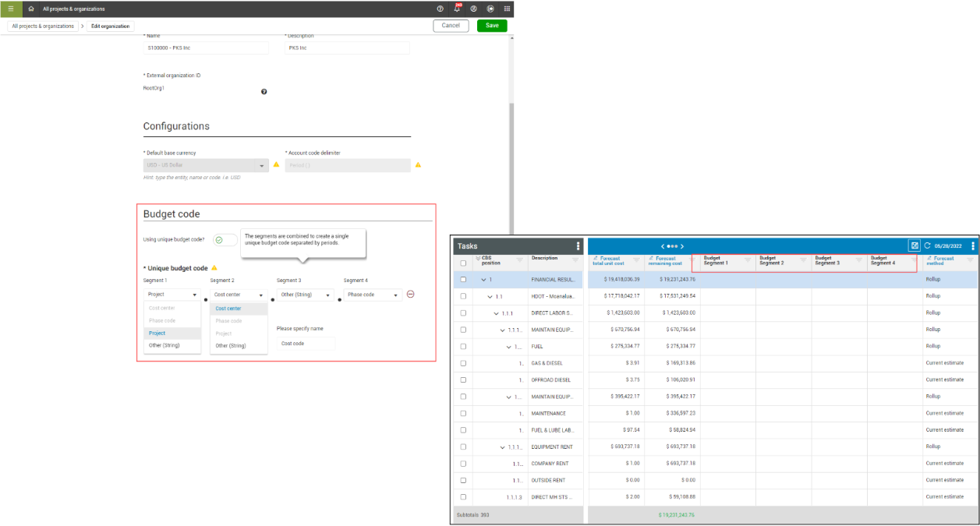Open notifications bell with red badge
Viewport: 980px width, 526px height.
tap(458, 9)
